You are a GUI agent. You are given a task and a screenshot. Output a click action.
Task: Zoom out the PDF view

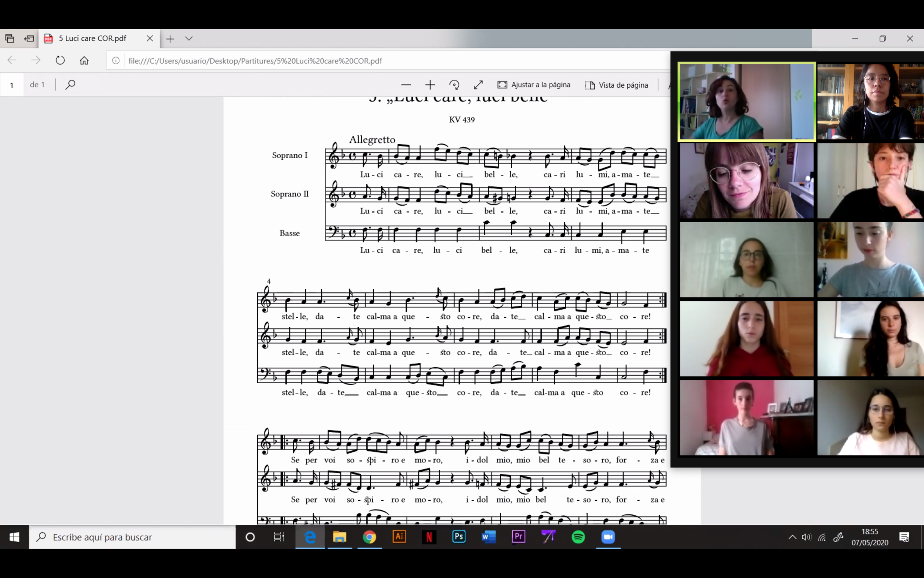point(406,85)
